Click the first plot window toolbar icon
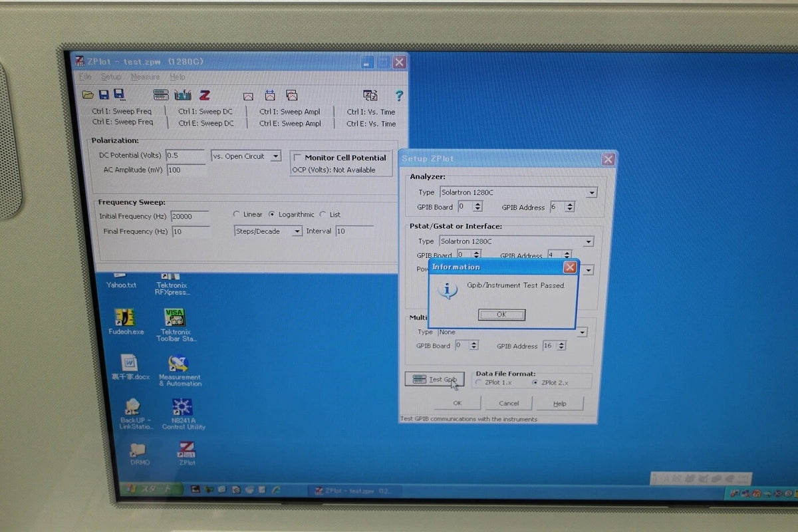798x532 pixels. pyautogui.click(x=248, y=96)
